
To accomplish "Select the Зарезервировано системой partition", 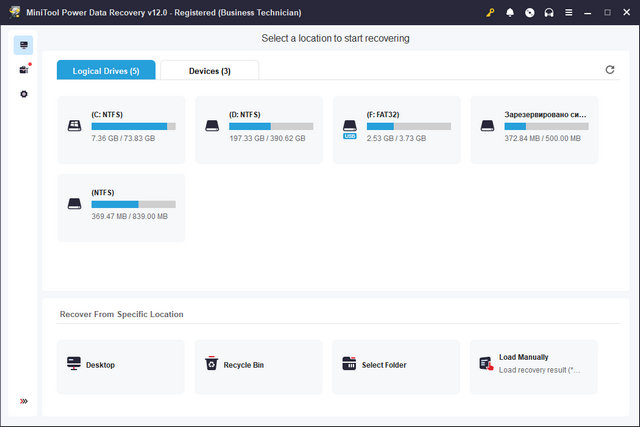I will click(x=534, y=129).
